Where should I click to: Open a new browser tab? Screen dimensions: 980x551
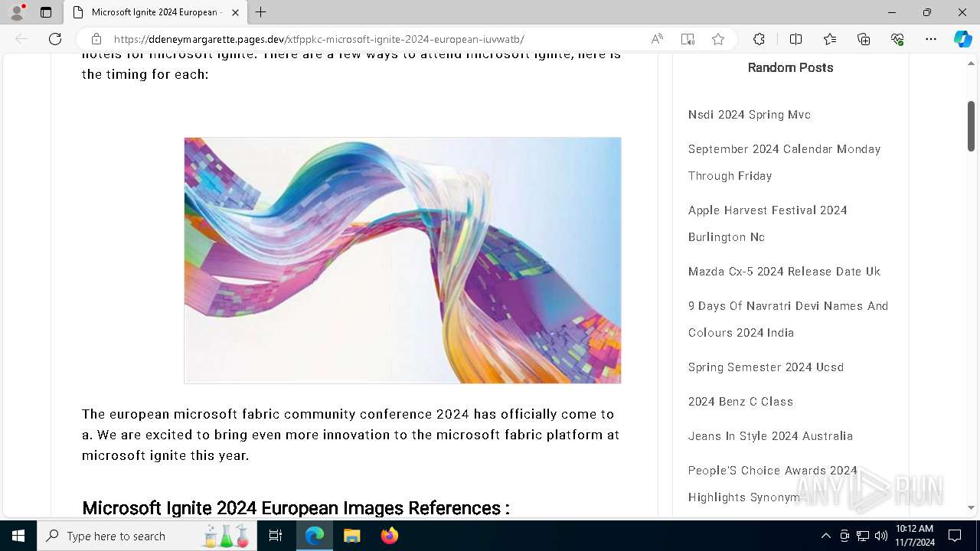point(261,12)
